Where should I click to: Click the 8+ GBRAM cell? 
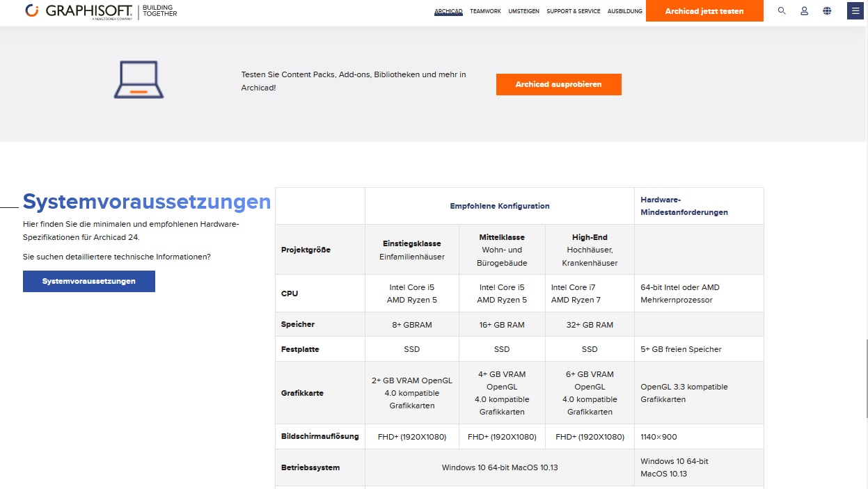tap(412, 324)
